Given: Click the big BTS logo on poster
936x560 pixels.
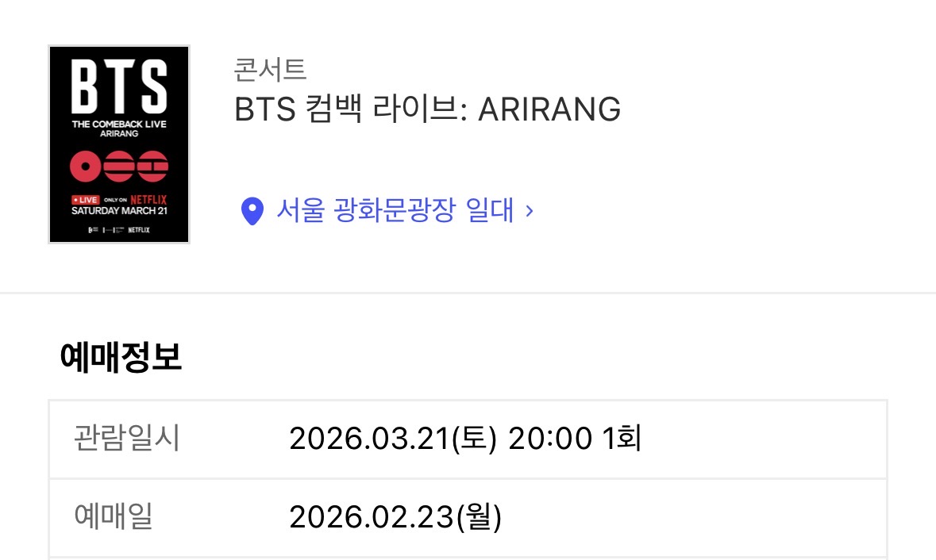Looking at the screenshot, I should coord(119,86).
